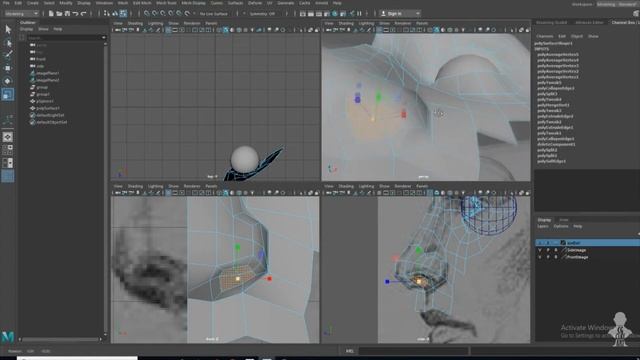Activate the Rotate tool in toolbox

coord(8,81)
